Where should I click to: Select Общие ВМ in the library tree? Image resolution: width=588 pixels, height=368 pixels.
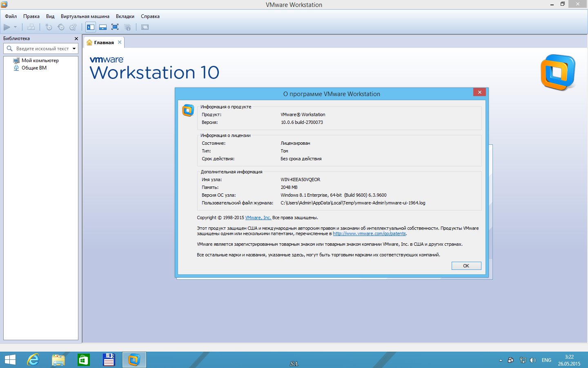[x=34, y=68]
